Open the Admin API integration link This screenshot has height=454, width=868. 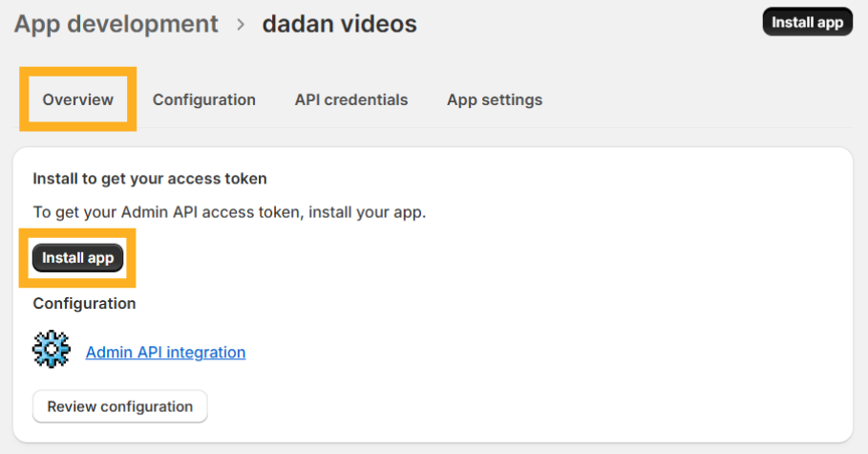tap(165, 352)
